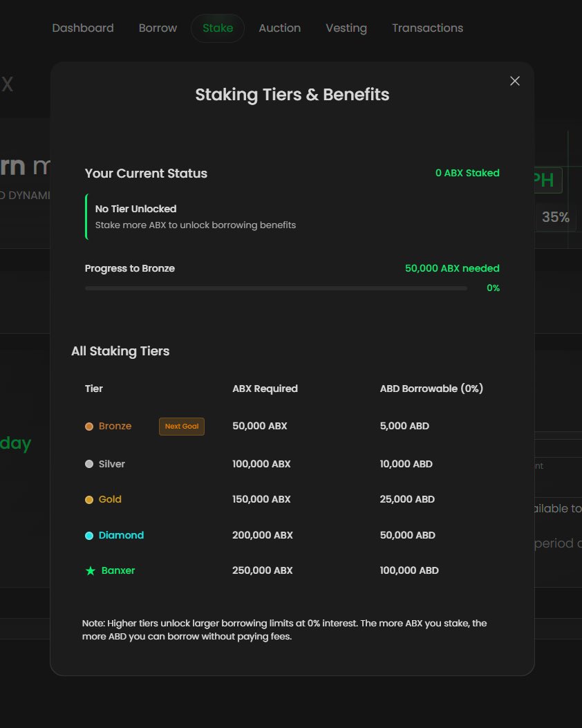
Task: Click the Progress to Bronze label
Action: [x=129, y=268]
